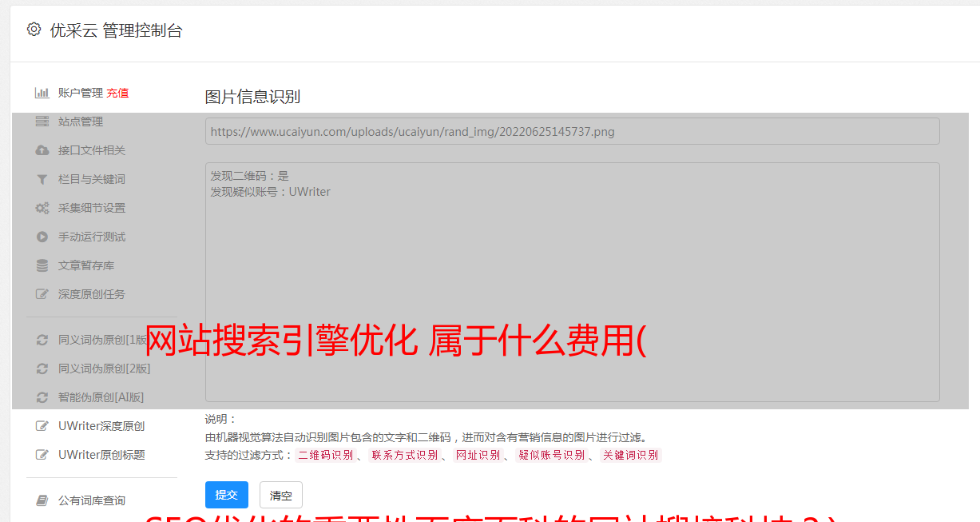The image size is (980, 522).
Task: Click the play circle icon for 手动运行测试
Action: pos(42,237)
